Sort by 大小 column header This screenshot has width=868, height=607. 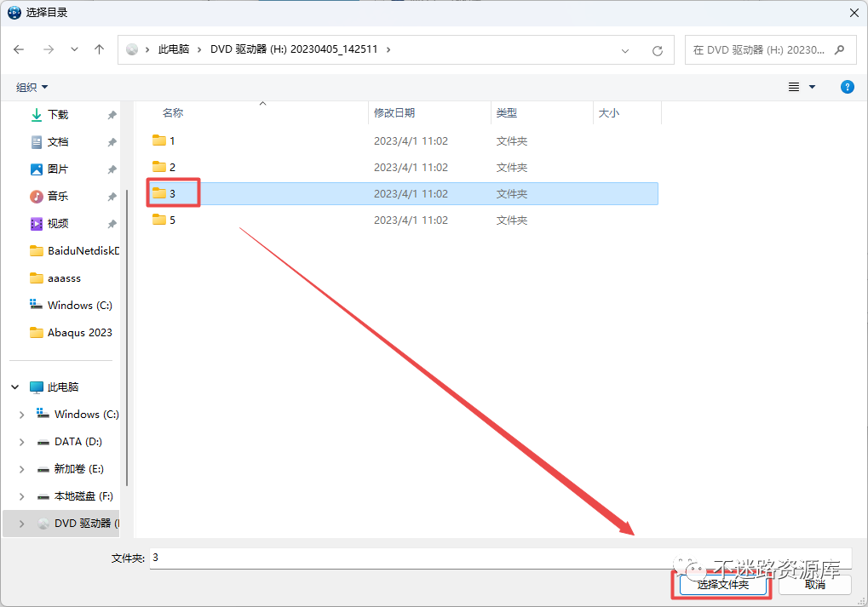pyautogui.click(x=609, y=113)
